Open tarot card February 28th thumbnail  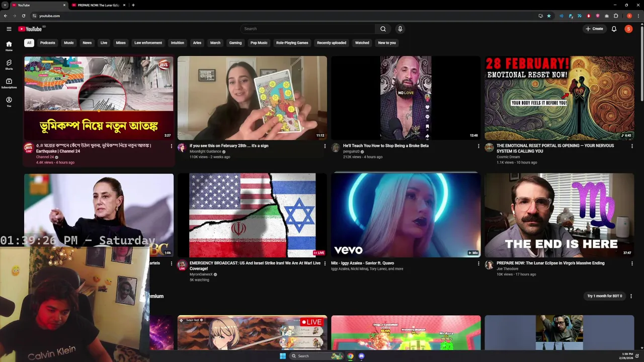pos(252,98)
